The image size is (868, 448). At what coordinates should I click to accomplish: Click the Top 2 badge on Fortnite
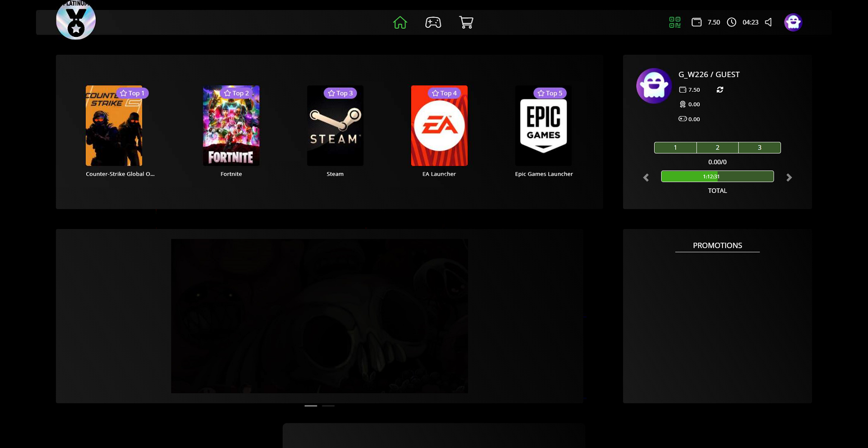[x=237, y=93]
